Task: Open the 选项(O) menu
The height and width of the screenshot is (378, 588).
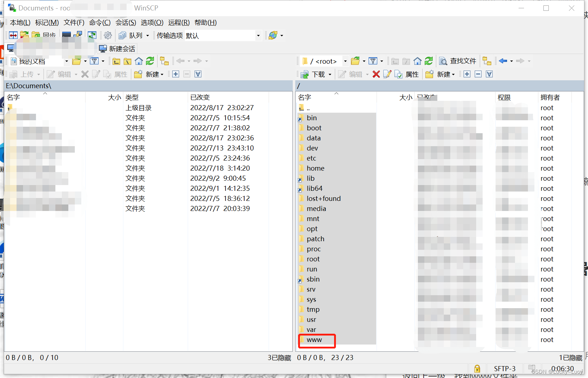Action: tap(152, 23)
